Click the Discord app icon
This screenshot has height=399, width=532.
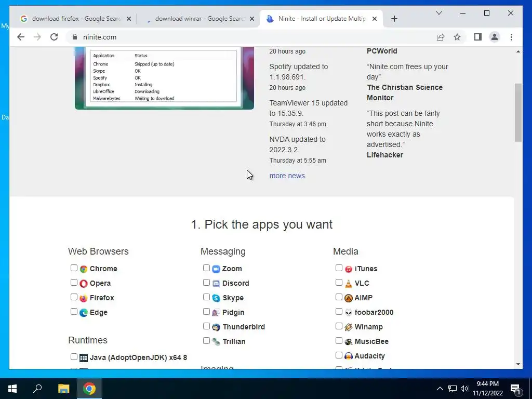(216, 284)
